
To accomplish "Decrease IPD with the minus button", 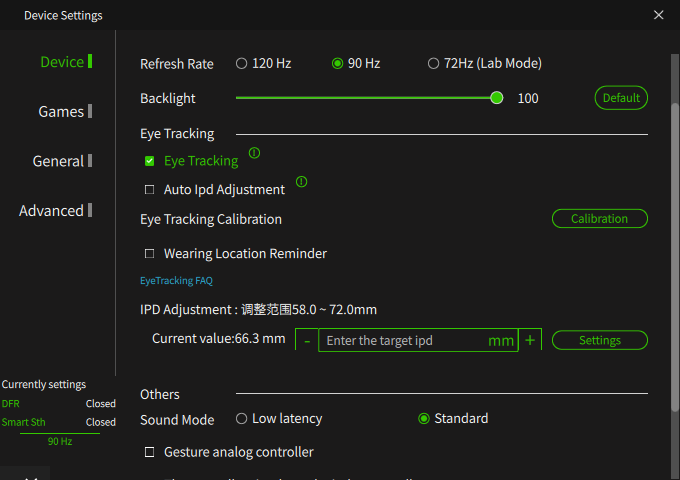I will (307, 340).
